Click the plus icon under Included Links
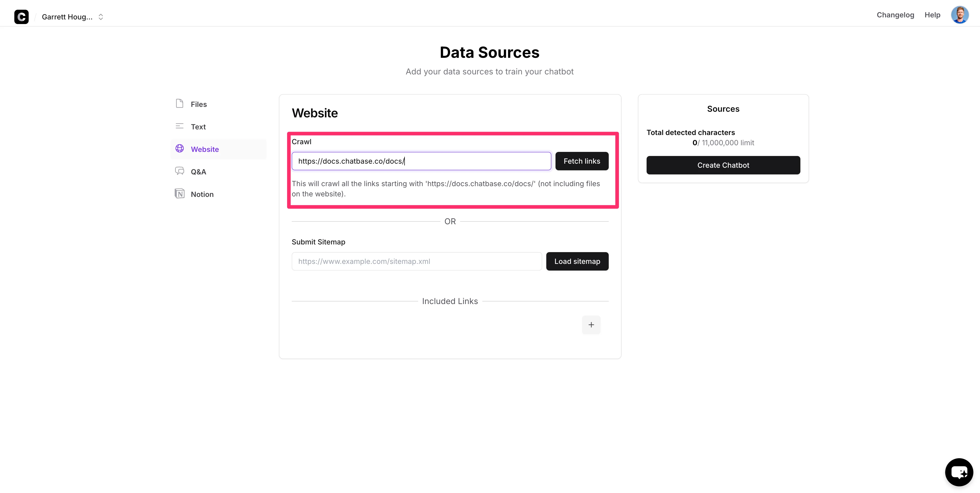 [591, 324]
